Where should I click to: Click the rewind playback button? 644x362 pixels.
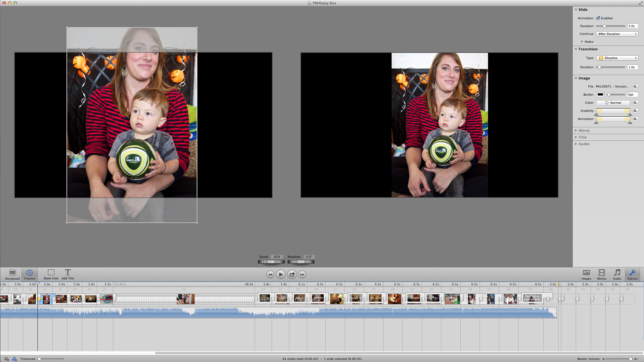click(x=270, y=274)
